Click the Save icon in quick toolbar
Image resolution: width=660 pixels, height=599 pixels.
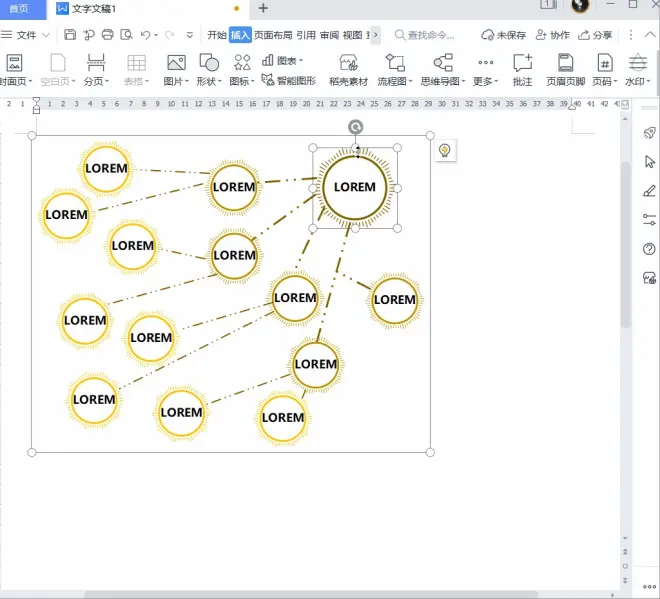(x=70, y=35)
